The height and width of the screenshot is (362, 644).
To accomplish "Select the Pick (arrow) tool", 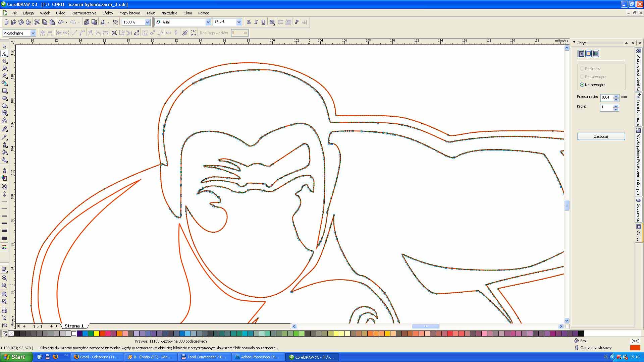I will tap(4, 46).
